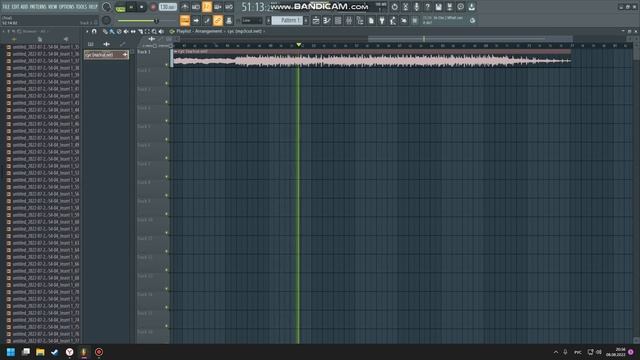Viewport: 640px width, 360px height.
Task: Open the Piano roll view icon
Action: coord(327,20)
